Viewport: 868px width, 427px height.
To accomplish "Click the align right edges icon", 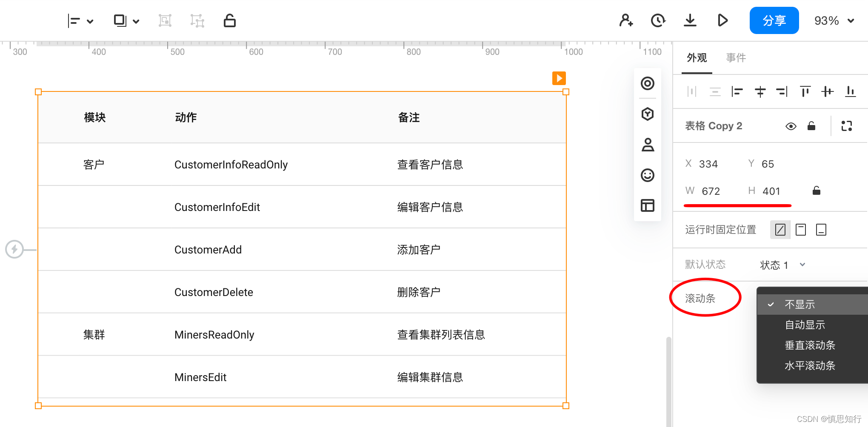I will 782,91.
